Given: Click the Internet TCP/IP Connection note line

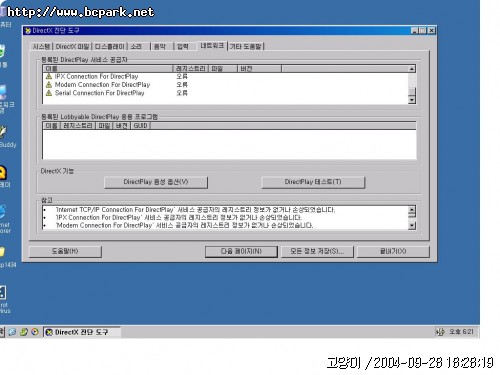Looking at the screenshot, I should pyautogui.click(x=195, y=210).
